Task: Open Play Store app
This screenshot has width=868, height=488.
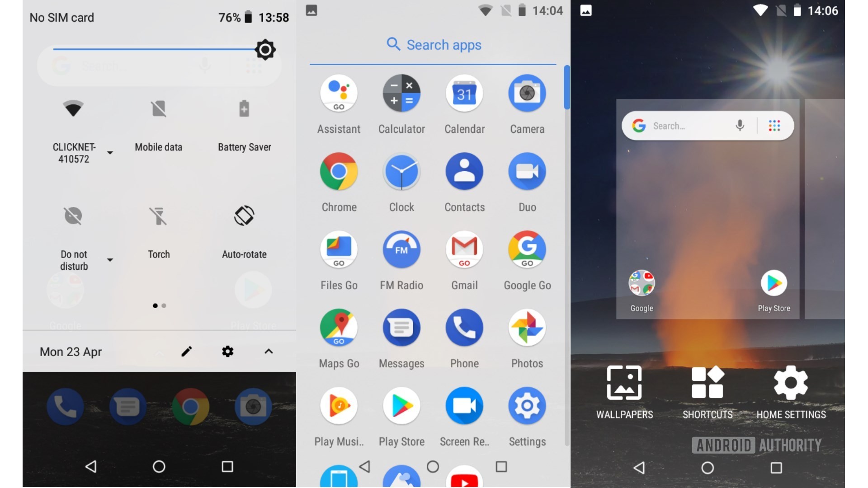Action: point(402,406)
